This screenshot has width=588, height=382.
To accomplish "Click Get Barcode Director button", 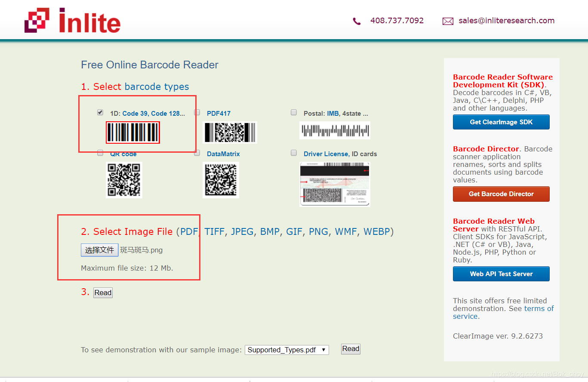I will 501,194.
